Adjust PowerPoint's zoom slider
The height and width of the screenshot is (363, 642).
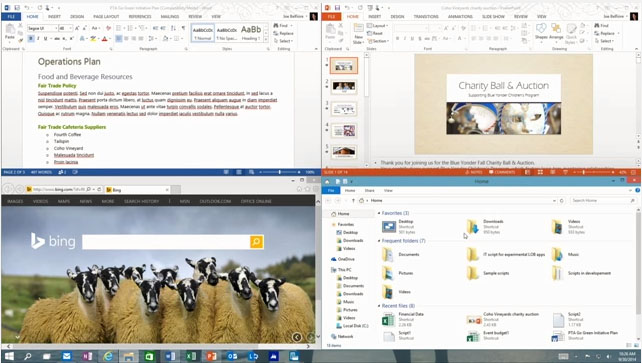coord(583,172)
